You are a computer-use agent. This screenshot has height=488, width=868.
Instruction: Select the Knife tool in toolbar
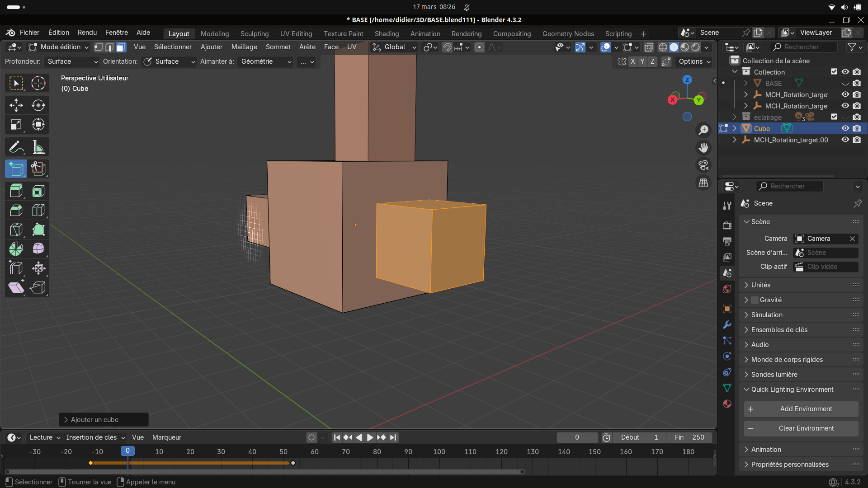[16, 230]
